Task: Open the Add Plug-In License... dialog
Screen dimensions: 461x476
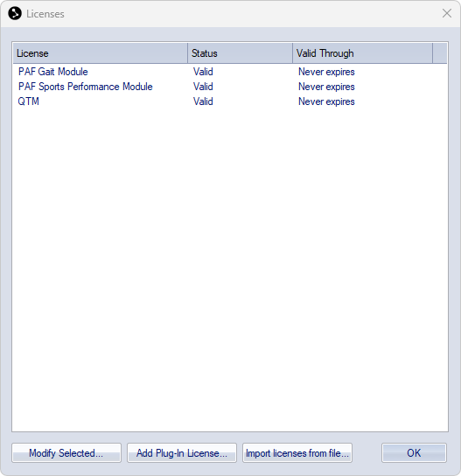Action: click(181, 452)
